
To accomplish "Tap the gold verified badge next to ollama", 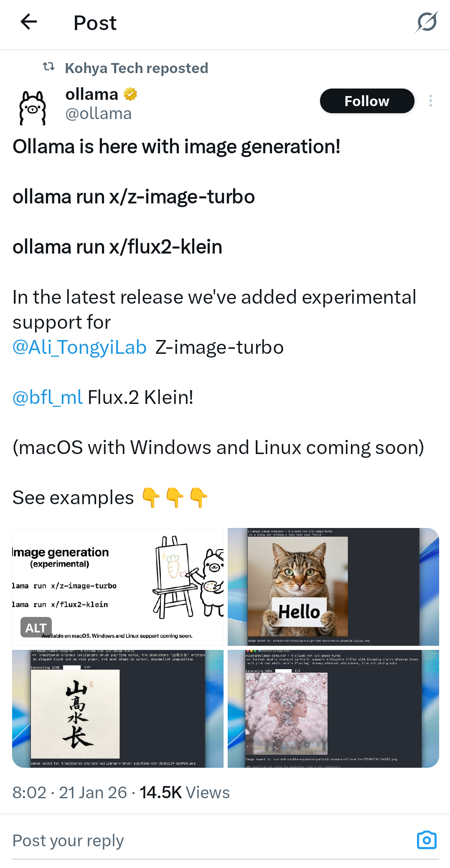I will (131, 94).
